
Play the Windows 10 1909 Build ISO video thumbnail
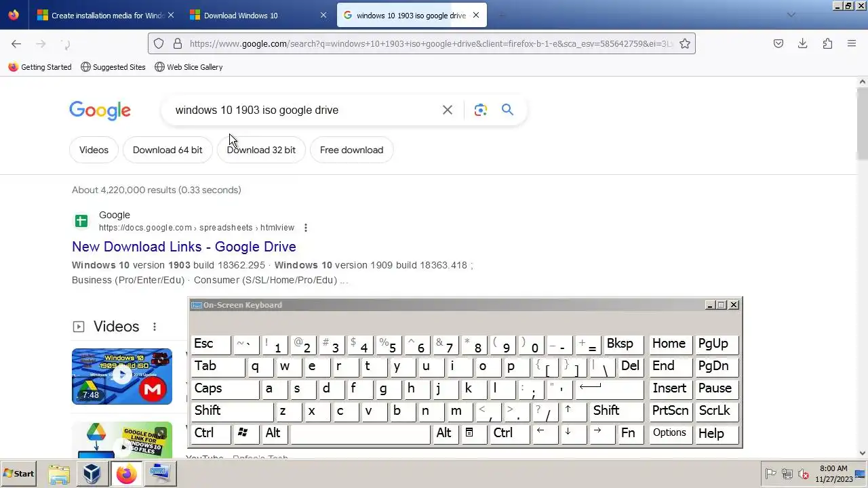(x=122, y=376)
